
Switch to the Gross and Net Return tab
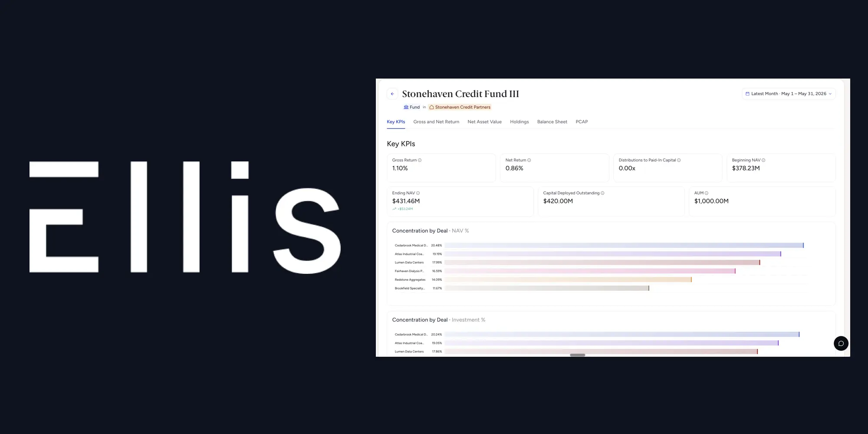pos(436,122)
